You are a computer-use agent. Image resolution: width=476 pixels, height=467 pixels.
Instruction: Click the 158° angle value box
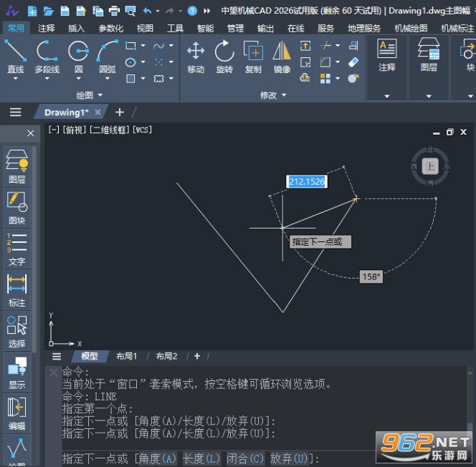pos(371,277)
